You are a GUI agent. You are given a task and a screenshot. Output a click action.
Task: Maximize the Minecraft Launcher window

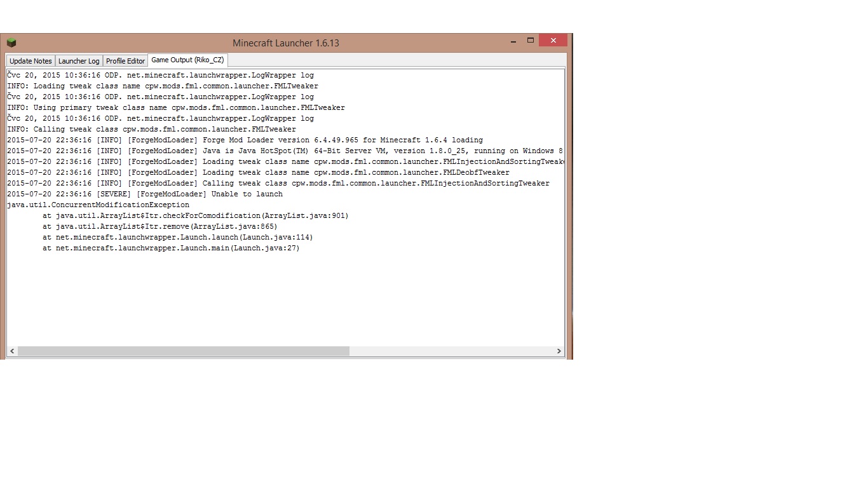click(531, 41)
